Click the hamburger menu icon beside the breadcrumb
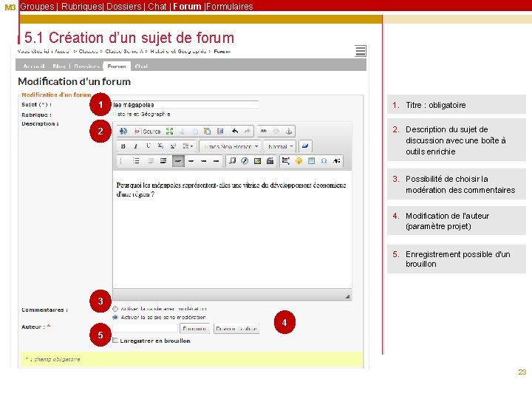Viewport: 532px width, 399px height. (361, 51)
